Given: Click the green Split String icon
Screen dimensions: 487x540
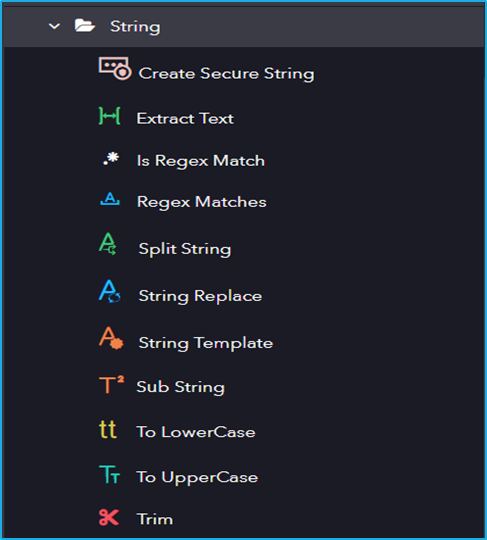Looking at the screenshot, I should click(108, 244).
